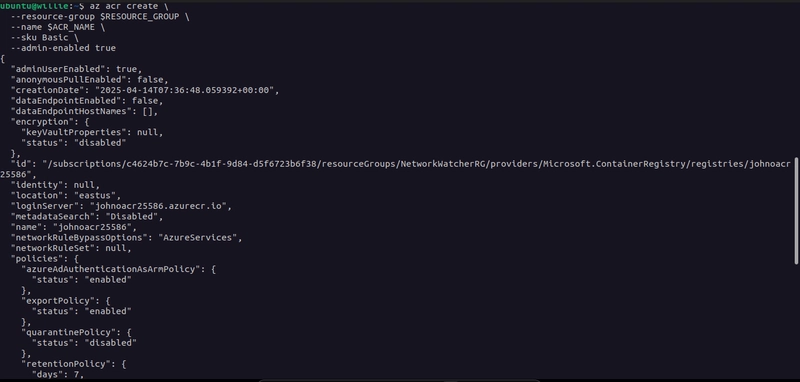Click the --admin-enabled true option line
800x382 pixels.
63,48
